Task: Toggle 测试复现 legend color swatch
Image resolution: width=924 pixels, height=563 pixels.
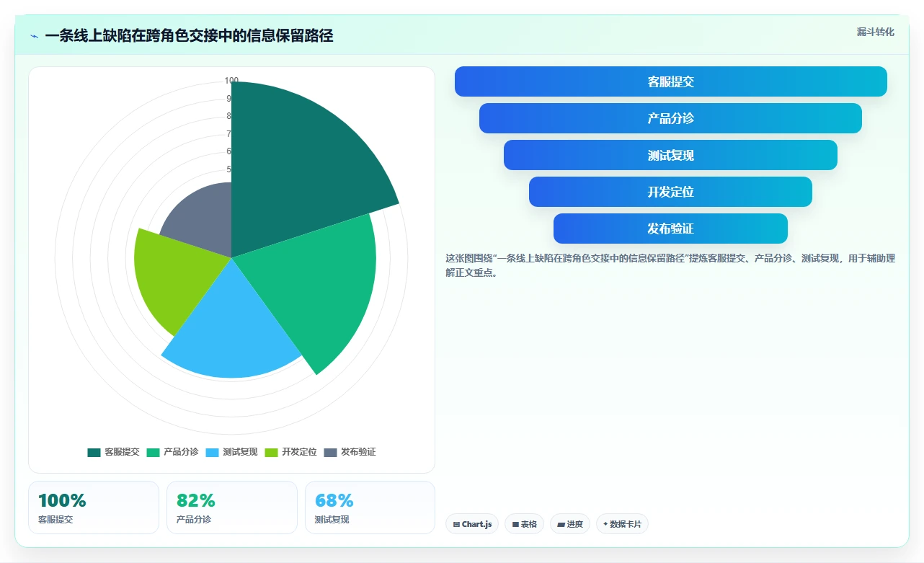Action: tap(212, 452)
